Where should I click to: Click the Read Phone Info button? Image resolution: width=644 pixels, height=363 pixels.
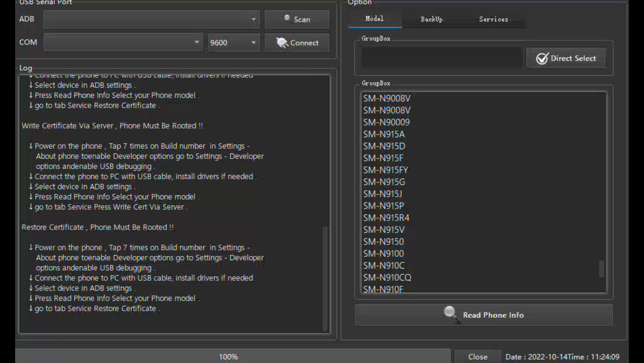484,315
